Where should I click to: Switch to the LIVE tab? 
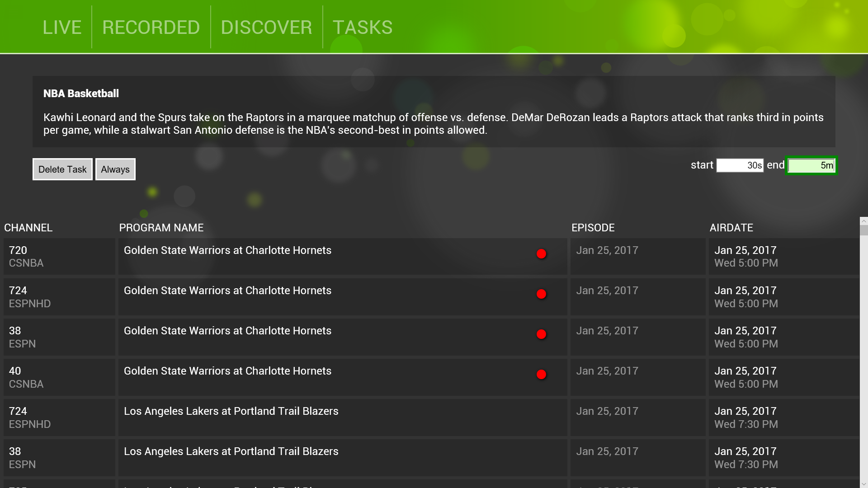(x=62, y=27)
